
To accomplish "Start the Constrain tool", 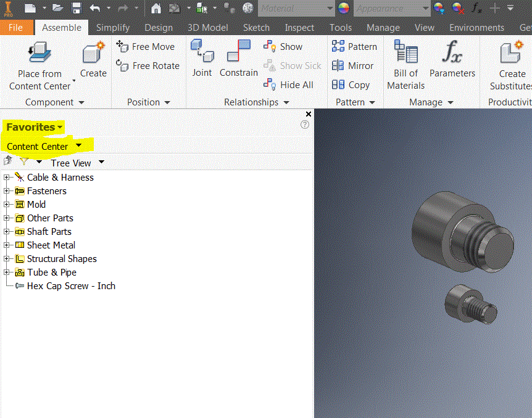I will [x=238, y=59].
